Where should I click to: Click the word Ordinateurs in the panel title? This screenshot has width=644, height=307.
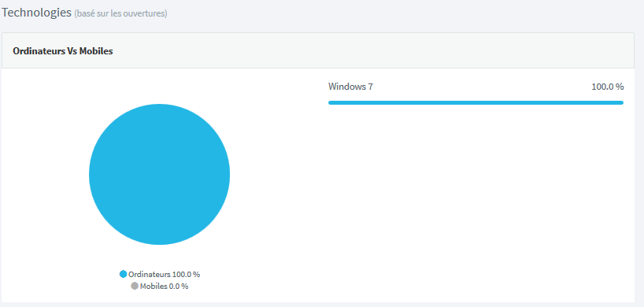point(39,51)
